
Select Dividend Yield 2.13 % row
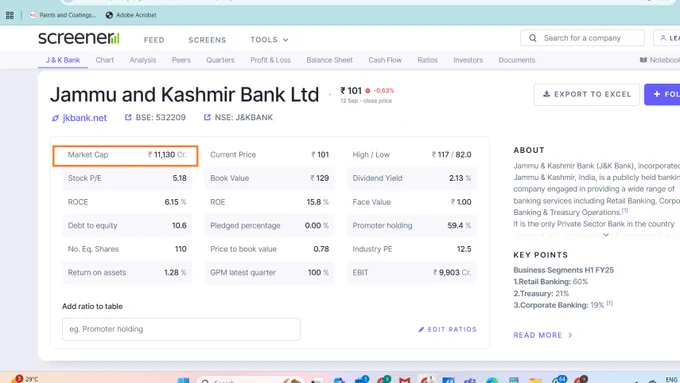pos(412,178)
